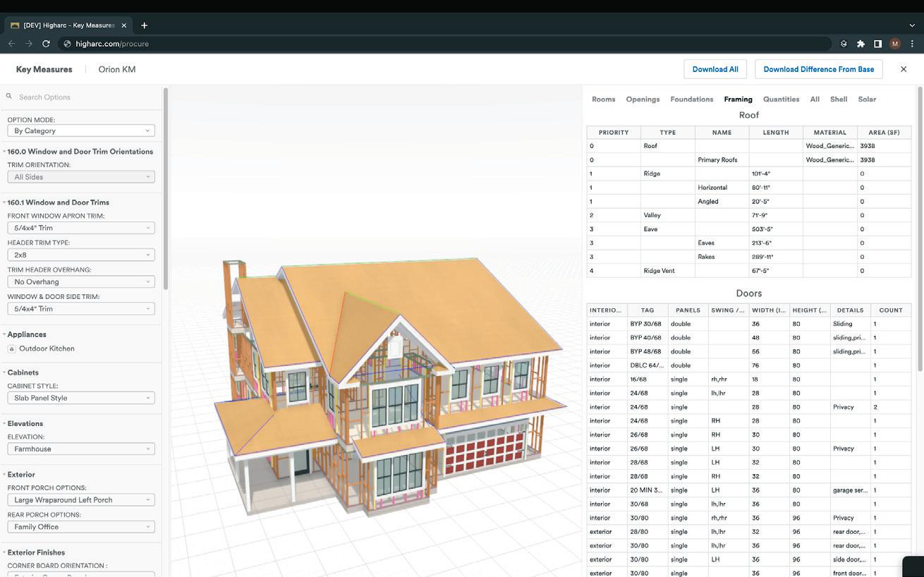924x577 pixels.
Task: Click the extension icon left of puzzle icon
Action: pos(844,44)
